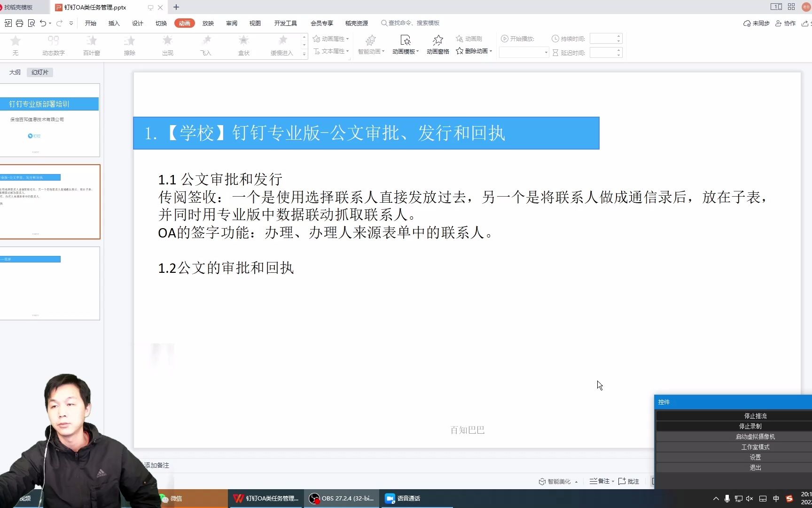
Task: Select the title slide thumbnail 钉钉专业版部署培训
Action: [50, 120]
